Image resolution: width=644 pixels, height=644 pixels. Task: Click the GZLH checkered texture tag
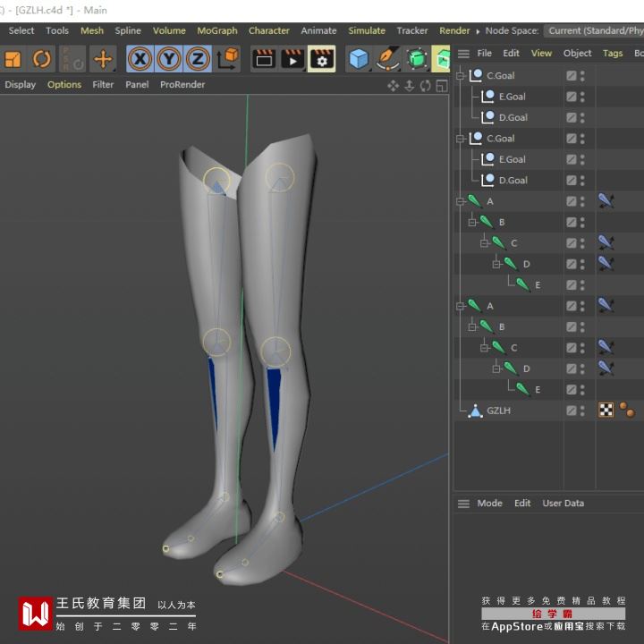pyautogui.click(x=606, y=410)
